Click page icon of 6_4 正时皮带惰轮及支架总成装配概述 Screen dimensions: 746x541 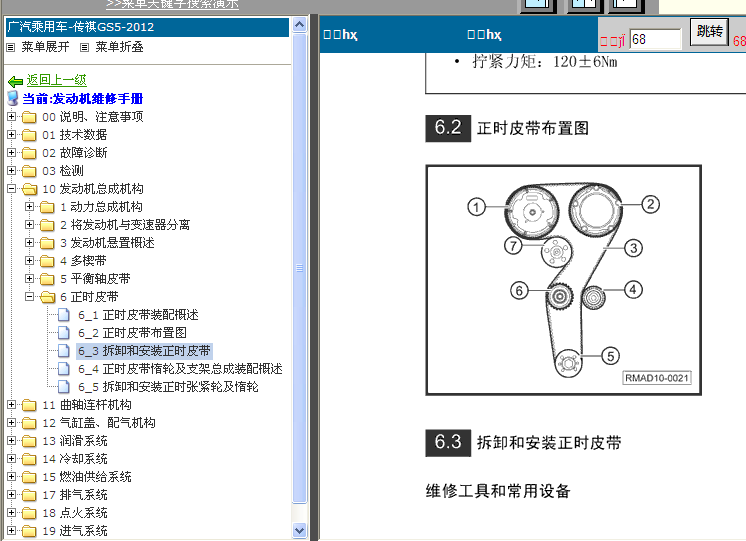[x=64, y=369]
